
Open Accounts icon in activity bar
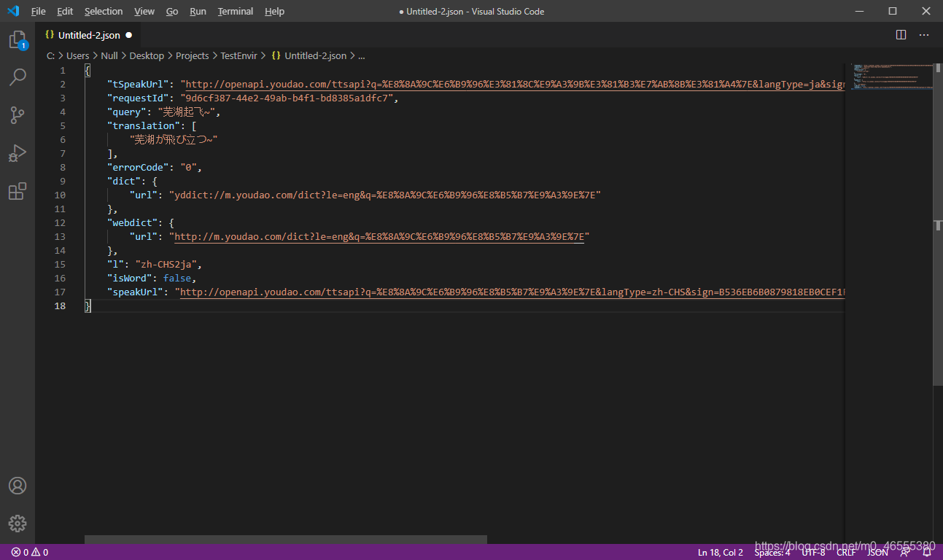coord(18,486)
